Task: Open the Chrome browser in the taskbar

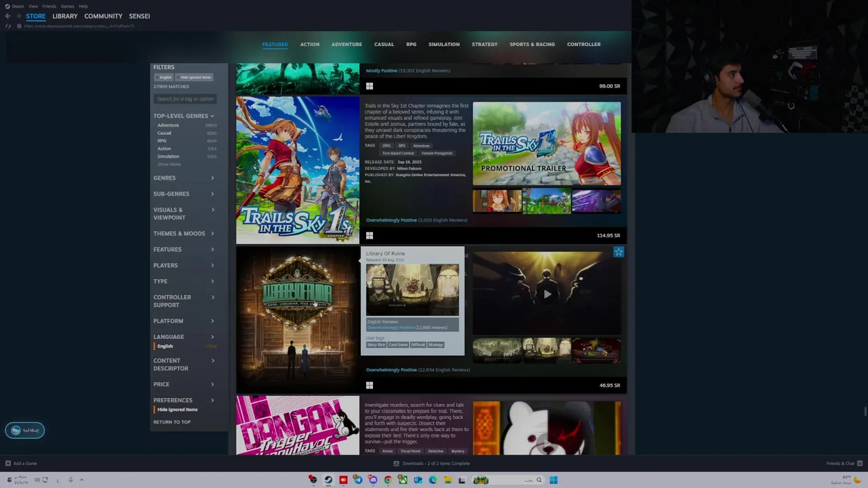Action: tap(388, 480)
